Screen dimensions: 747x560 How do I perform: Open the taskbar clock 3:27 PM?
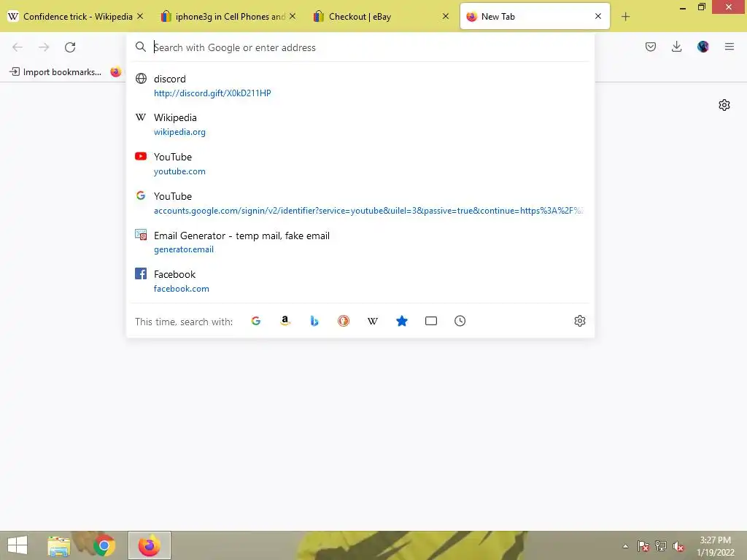[716, 546]
